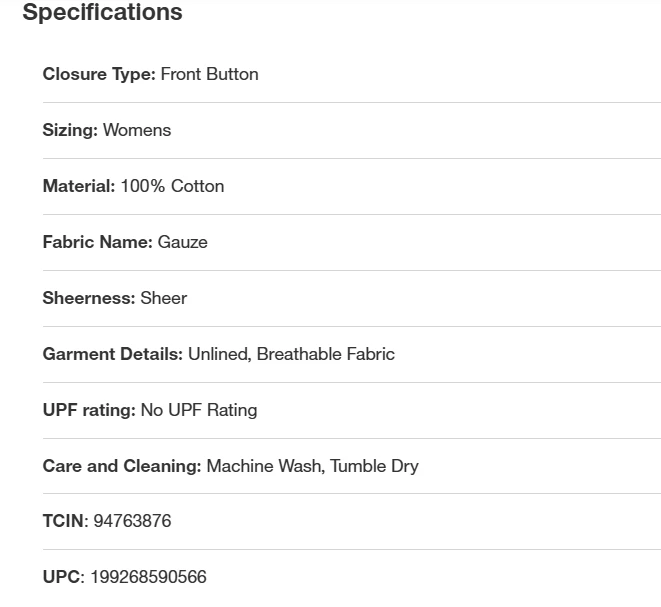Select the Gauze fabric value

coord(183,242)
